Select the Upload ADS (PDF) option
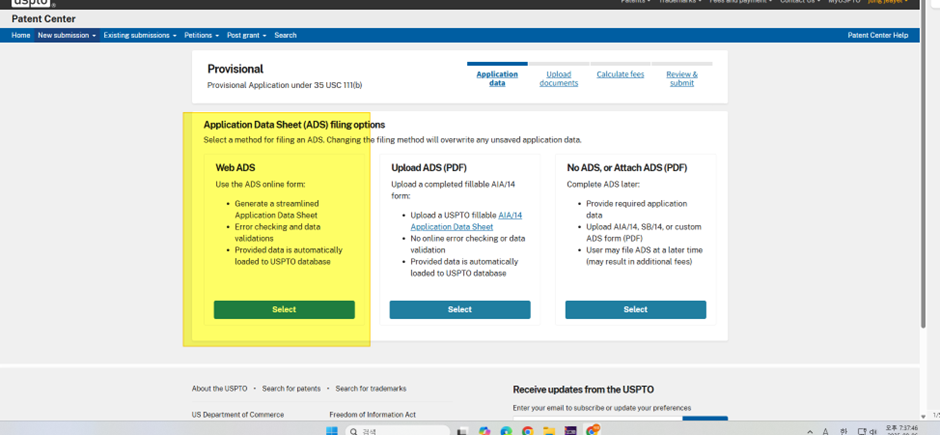This screenshot has width=940, height=435. [460, 310]
